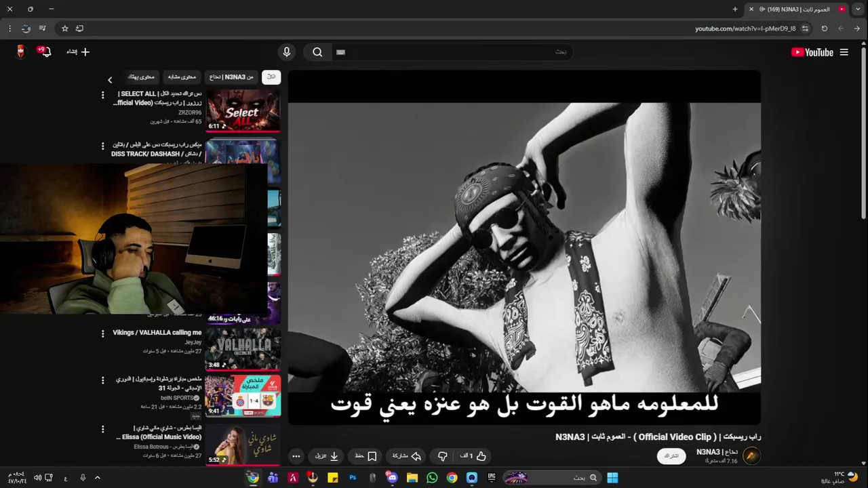Open the weather widget on taskbar

pos(841,478)
